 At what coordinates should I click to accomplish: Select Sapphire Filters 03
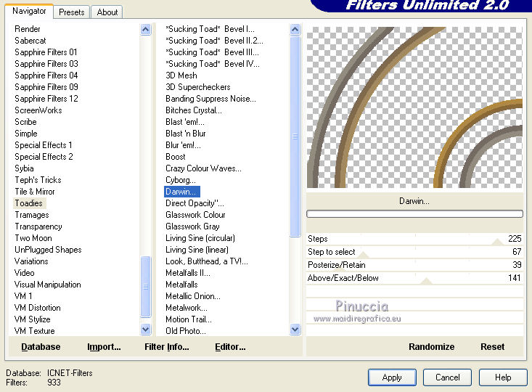46,64
